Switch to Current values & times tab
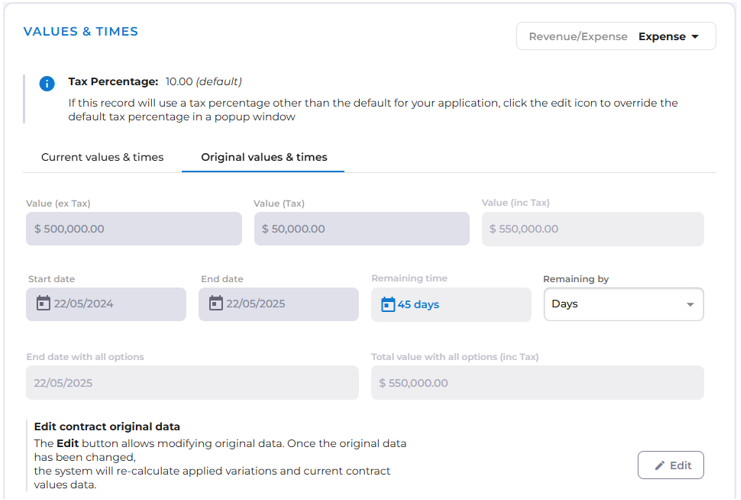 (102, 157)
